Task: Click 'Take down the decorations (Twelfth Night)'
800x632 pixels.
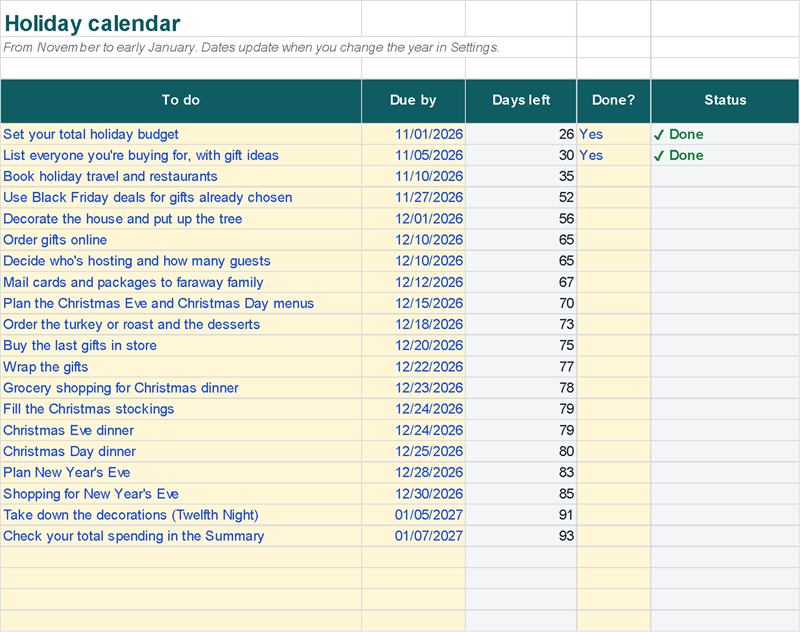Action: 181,515
